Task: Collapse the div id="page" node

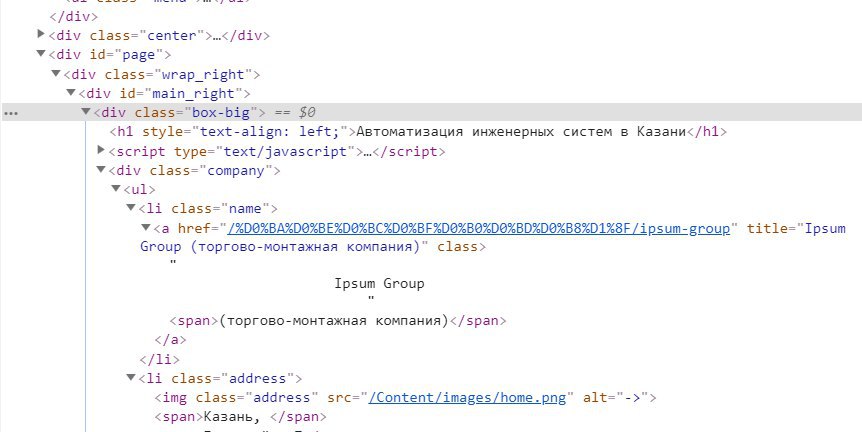Action: tap(41, 54)
